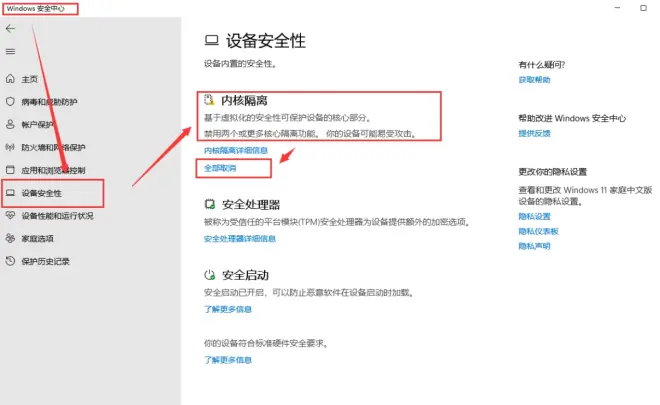Click the 全部取消 link

tap(220, 168)
